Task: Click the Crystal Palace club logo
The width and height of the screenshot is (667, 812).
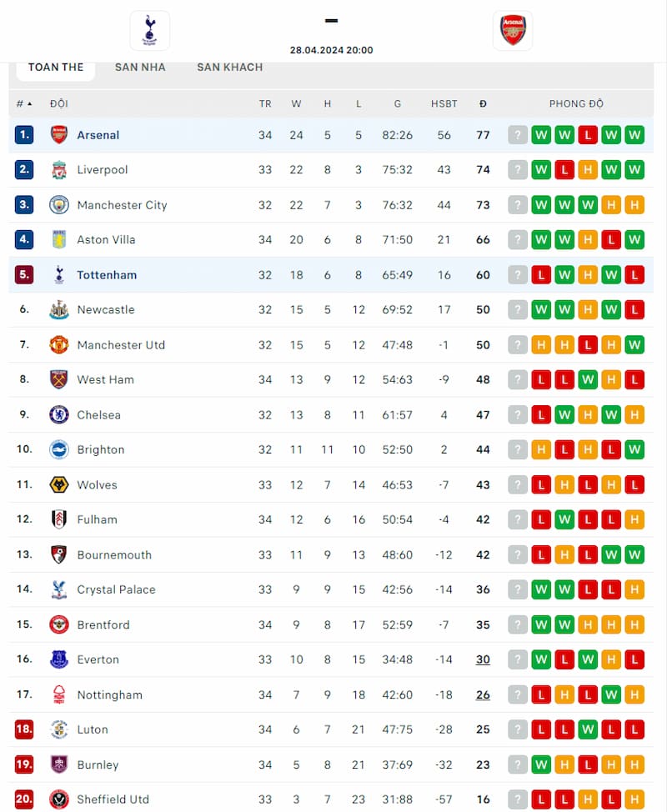Action: (x=58, y=589)
